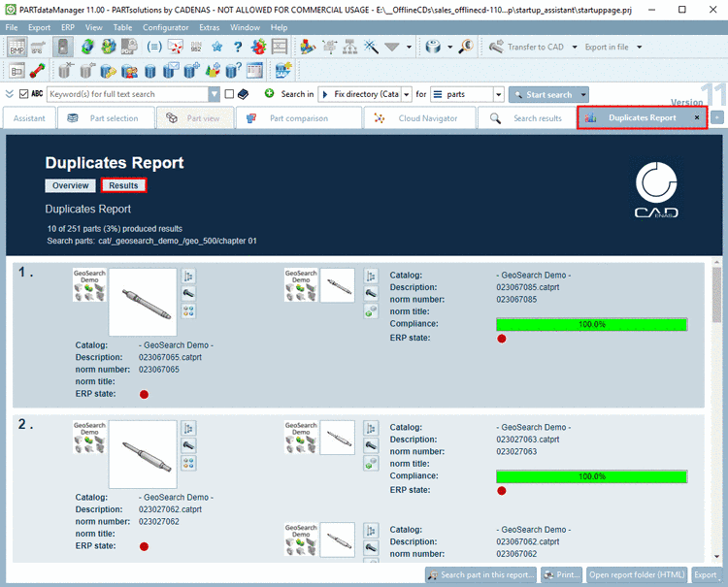This screenshot has width=728, height=587.
Task: Click the Results button in the report
Action: click(123, 185)
